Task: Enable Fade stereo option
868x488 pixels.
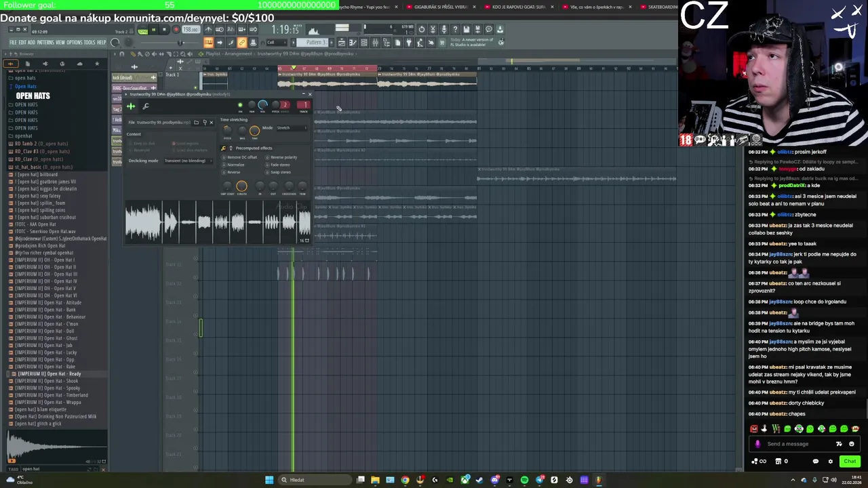Action: [277, 165]
